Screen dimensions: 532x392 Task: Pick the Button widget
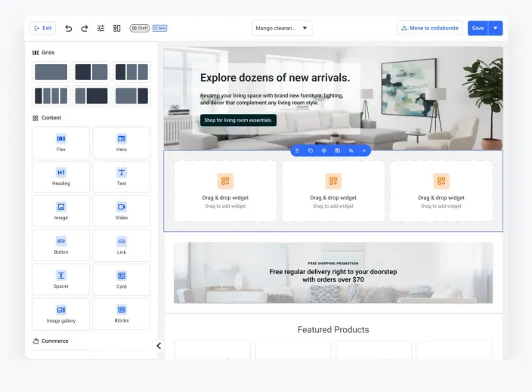(x=61, y=245)
